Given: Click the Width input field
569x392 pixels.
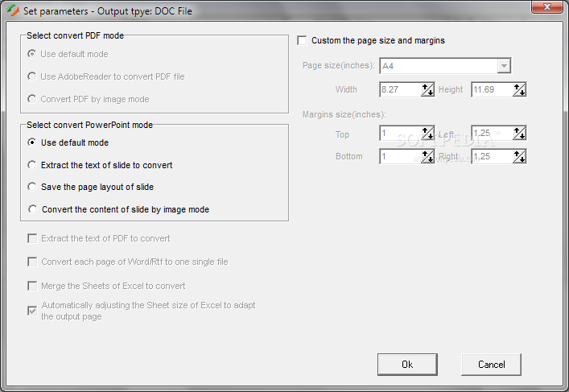Looking at the screenshot, I should [400, 89].
